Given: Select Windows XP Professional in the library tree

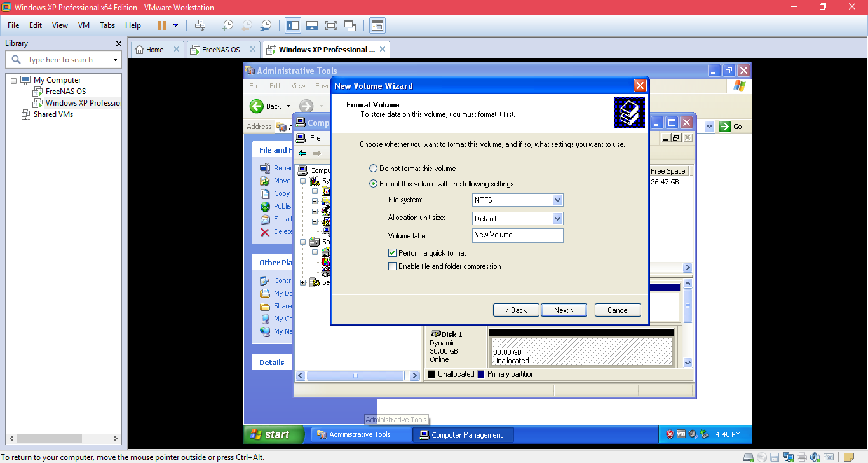Looking at the screenshot, I should coord(83,103).
